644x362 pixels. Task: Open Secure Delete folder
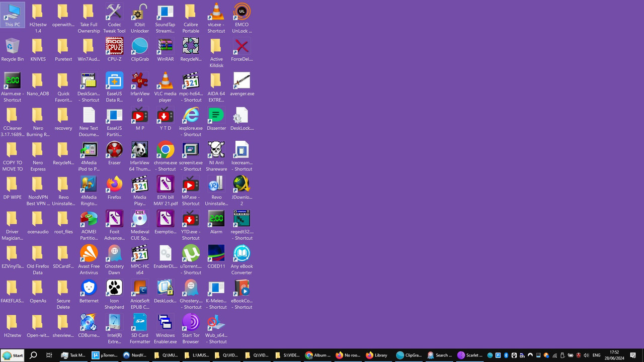tap(63, 295)
